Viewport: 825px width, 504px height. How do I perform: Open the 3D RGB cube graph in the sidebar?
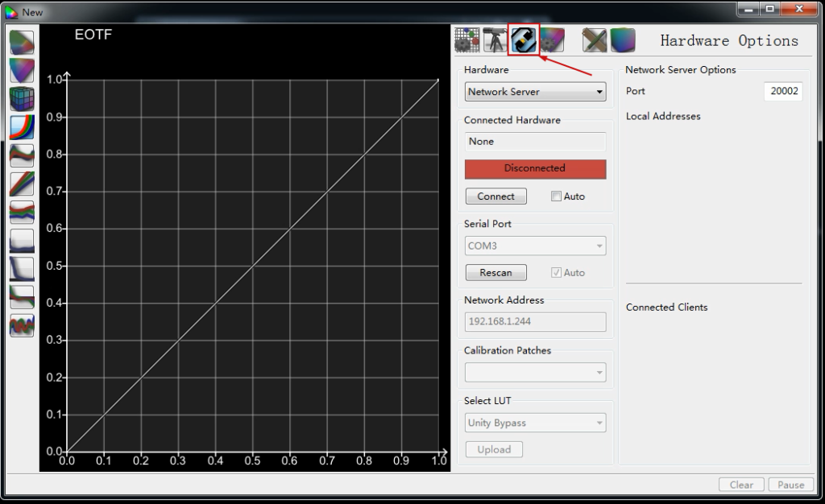pos(22,99)
